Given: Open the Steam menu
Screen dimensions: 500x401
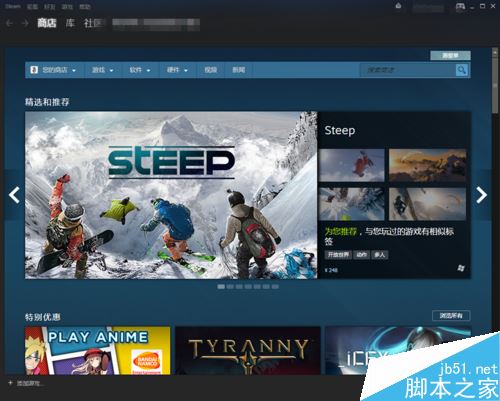Looking at the screenshot, I should click(13, 6).
